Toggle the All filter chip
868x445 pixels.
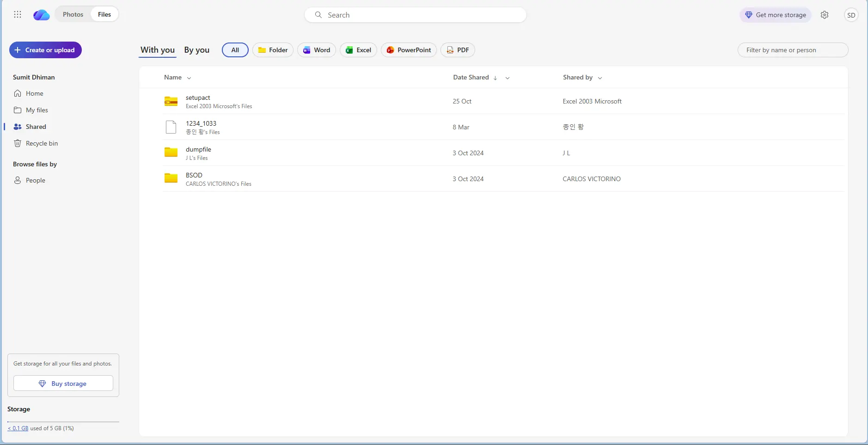tap(235, 50)
